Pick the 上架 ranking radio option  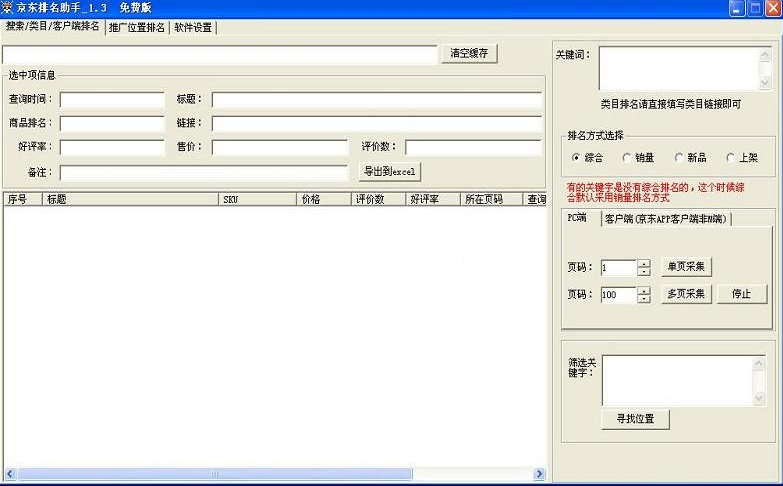click(731, 157)
